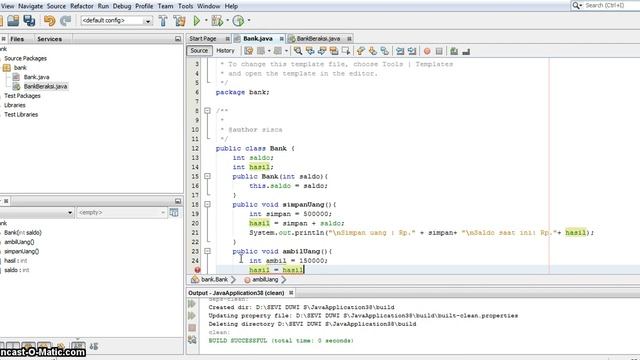Click the Profile Project toolbar icon
The image size is (640, 360).
tap(238, 20)
